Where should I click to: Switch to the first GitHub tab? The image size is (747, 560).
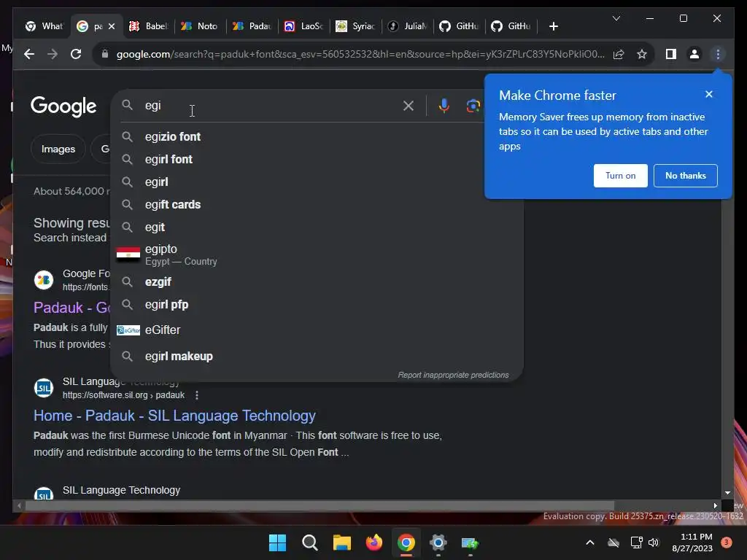[459, 26]
